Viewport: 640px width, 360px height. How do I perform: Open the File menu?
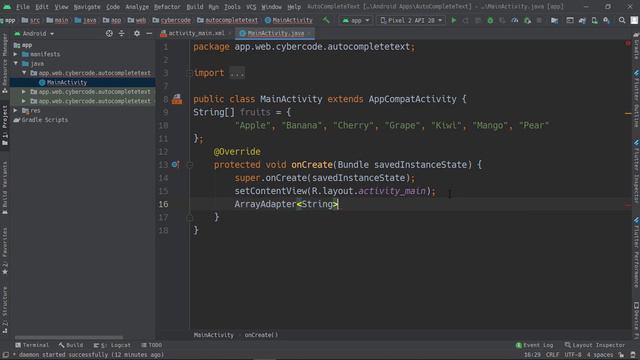[23, 7]
